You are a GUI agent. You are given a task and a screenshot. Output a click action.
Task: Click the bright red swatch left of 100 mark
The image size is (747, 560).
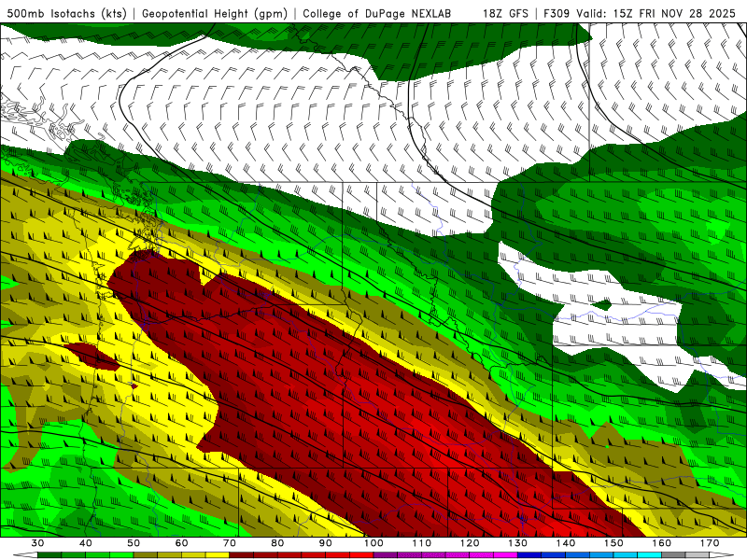click(x=361, y=555)
